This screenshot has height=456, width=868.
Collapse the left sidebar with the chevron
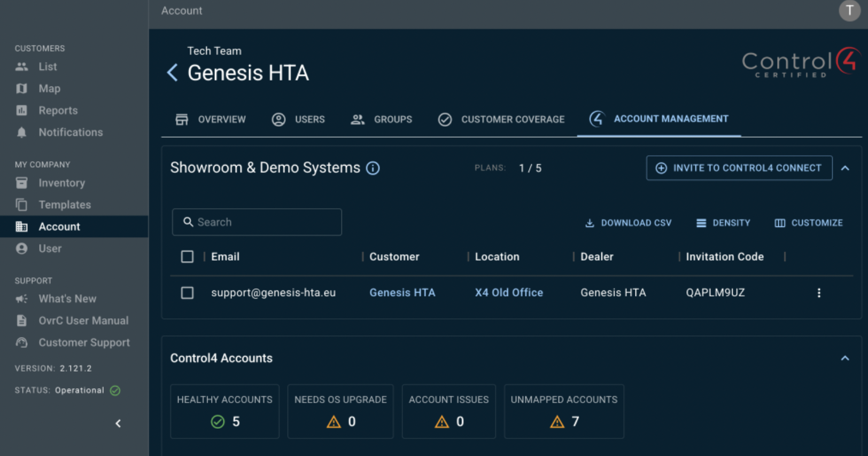[118, 423]
